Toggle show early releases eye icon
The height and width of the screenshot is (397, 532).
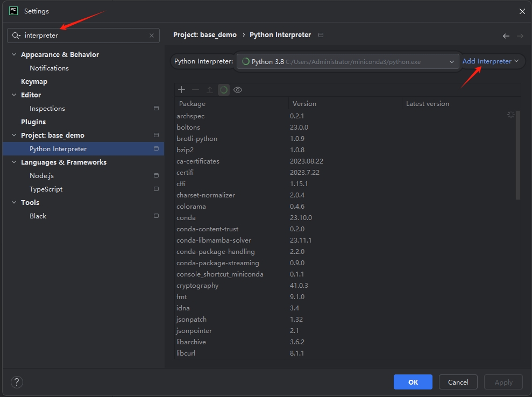238,90
